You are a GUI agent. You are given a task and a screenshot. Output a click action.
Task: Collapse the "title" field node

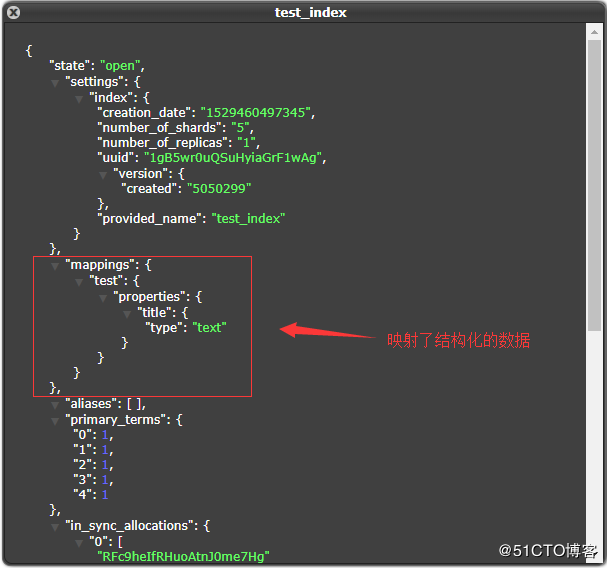127,314
